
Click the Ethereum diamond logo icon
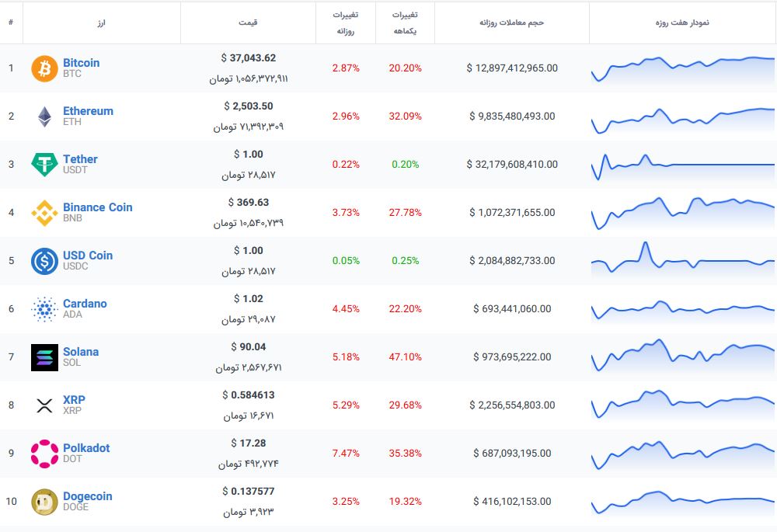point(44,116)
